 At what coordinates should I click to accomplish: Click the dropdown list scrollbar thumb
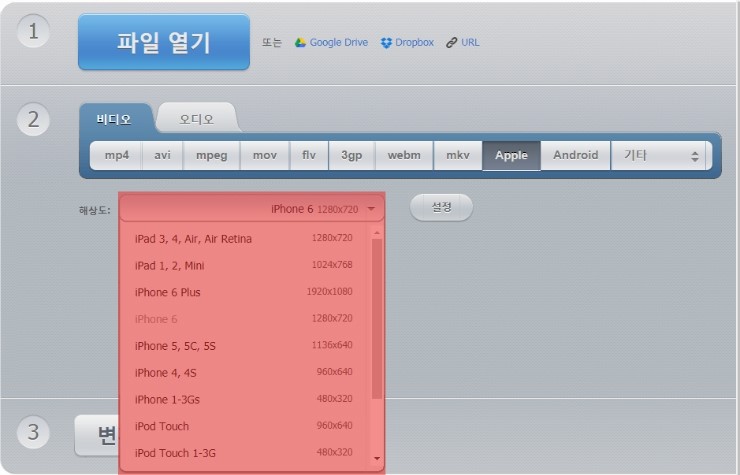pyautogui.click(x=377, y=319)
